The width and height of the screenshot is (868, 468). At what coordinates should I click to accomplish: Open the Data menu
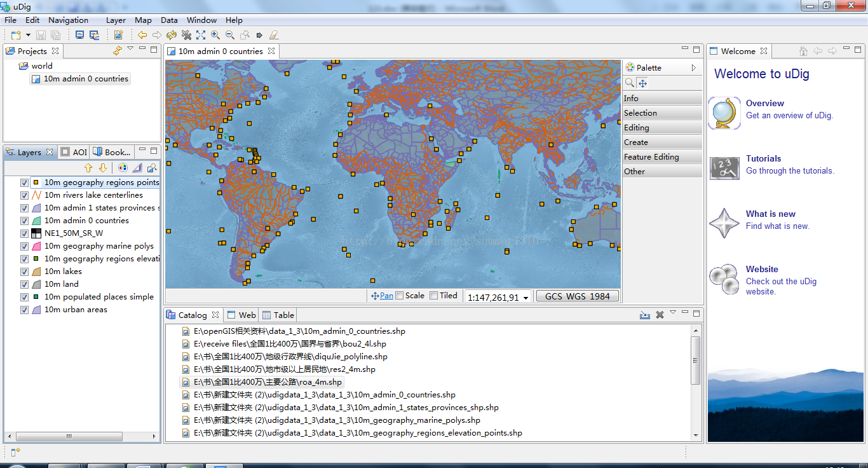point(169,20)
